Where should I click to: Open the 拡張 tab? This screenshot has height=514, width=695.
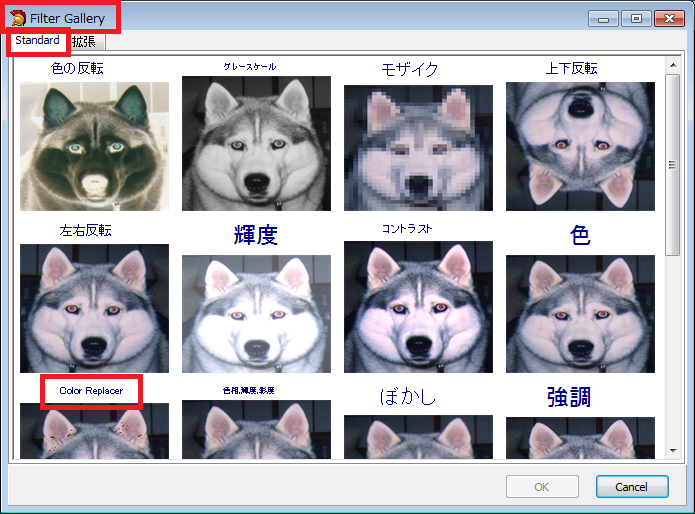point(84,42)
